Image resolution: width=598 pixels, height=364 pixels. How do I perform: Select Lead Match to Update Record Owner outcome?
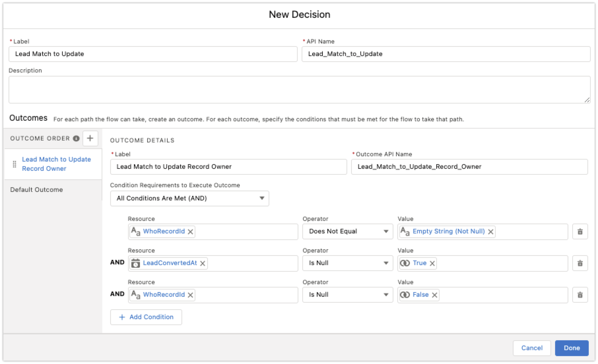pos(56,164)
